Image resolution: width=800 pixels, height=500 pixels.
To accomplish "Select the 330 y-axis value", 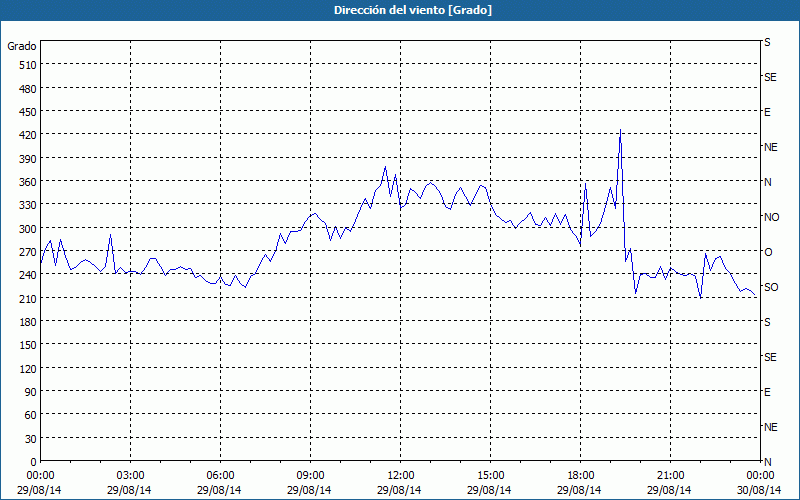I will [x=28, y=205].
